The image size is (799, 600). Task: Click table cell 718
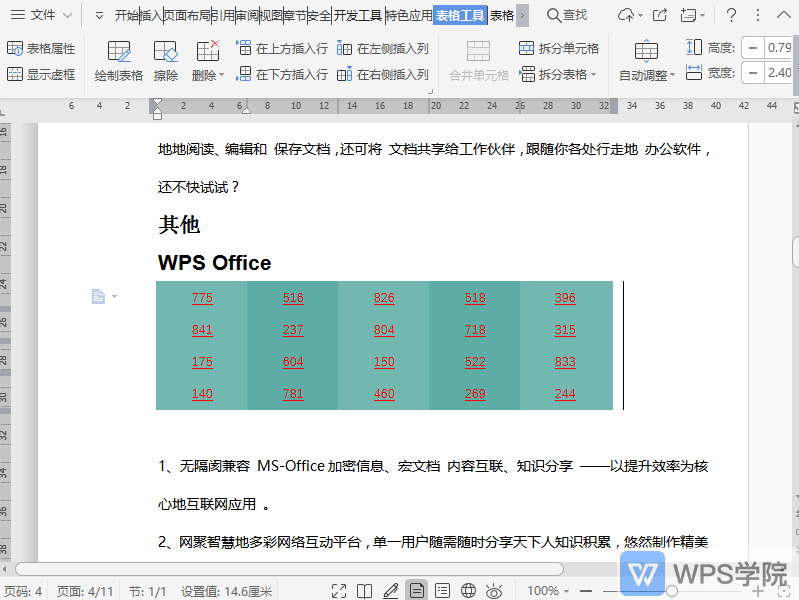[x=475, y=330]
